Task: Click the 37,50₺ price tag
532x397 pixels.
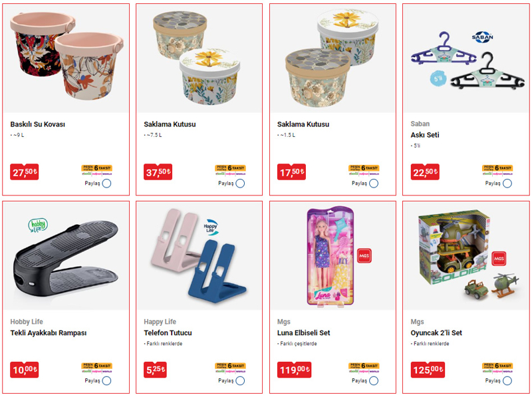Action: (158, 172)
